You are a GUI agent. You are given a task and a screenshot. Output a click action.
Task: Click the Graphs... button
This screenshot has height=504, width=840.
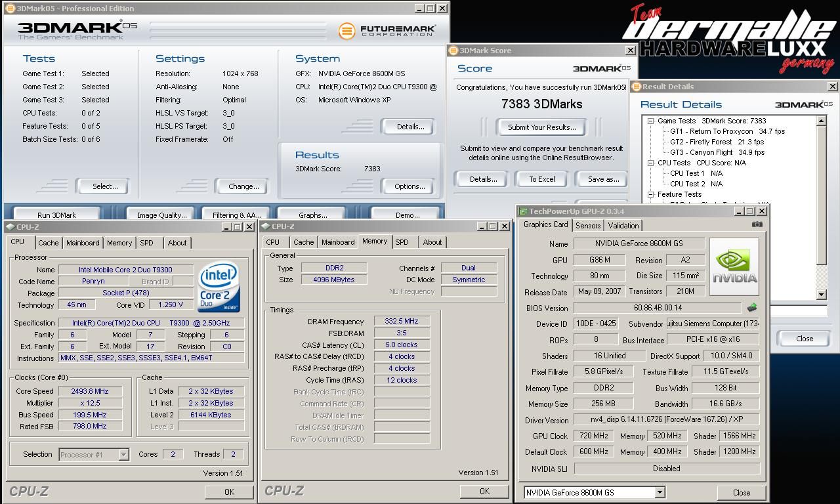click(312, 215)
